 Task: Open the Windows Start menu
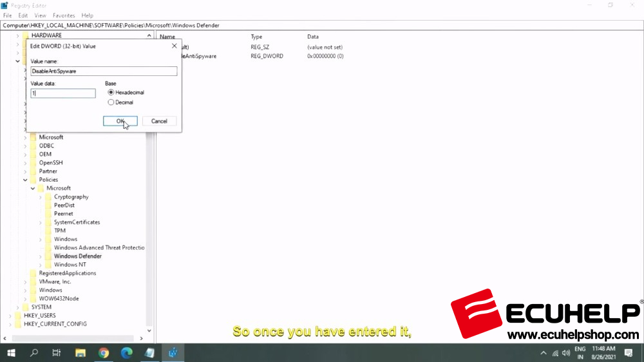click(11, 353)
